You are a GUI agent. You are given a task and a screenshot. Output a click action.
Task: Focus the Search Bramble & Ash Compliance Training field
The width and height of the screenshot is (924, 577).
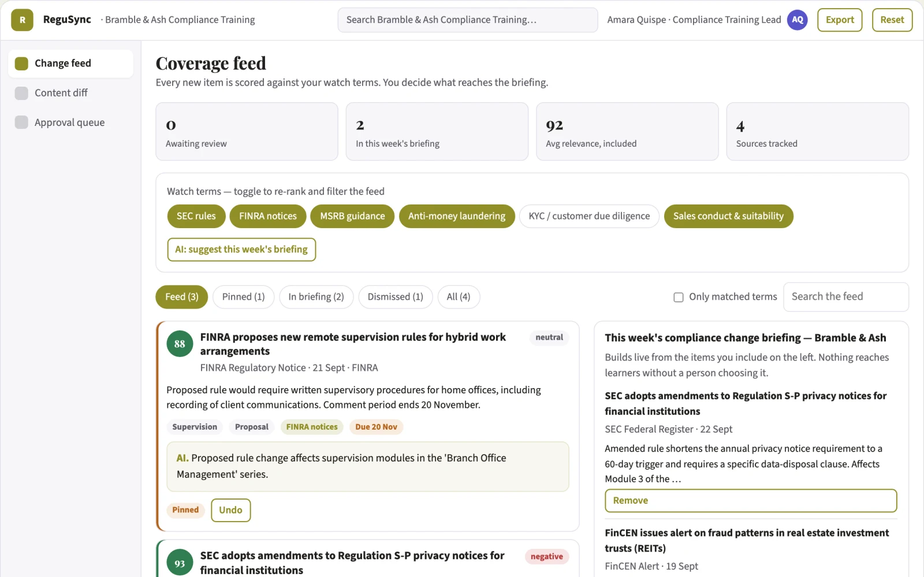468,20
